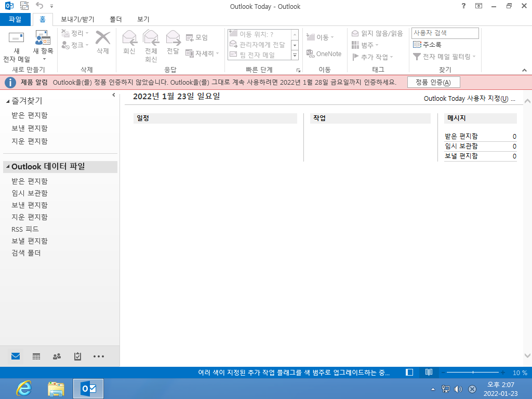Screen dimensions: 532x399
Task: Click the 읽지 않음/읽음 unread/read button
Action: (377, 33)
